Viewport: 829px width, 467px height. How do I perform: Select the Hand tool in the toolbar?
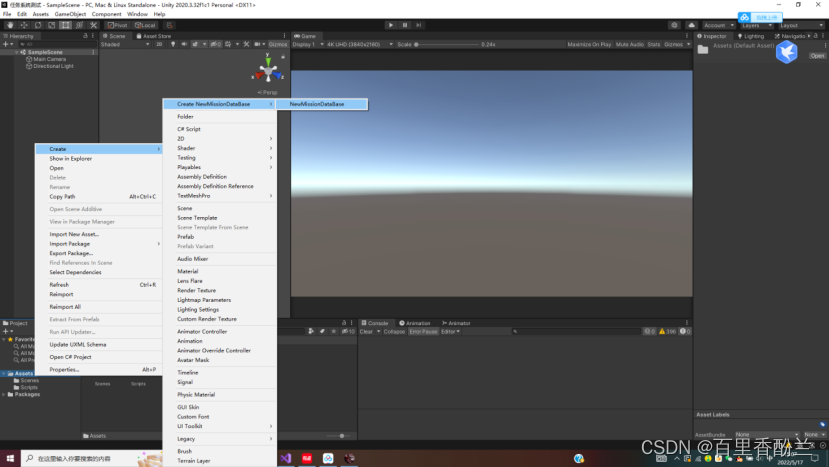point(8,25)
